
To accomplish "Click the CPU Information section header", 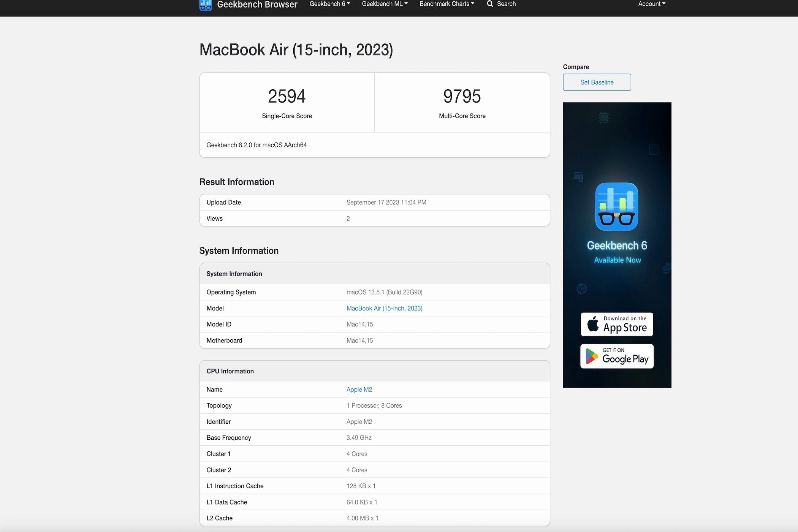I will (x=374, y=371).
